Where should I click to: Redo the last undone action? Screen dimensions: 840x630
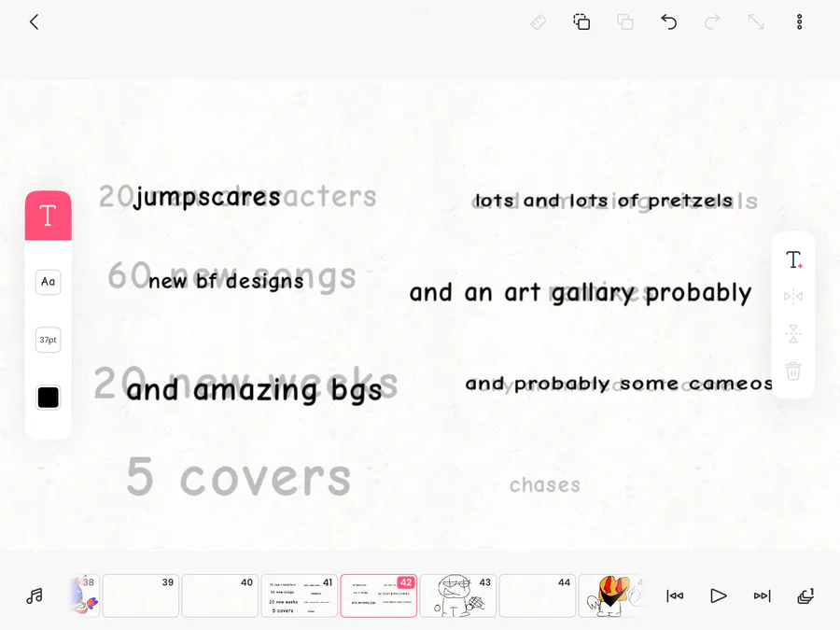(712, 22)
